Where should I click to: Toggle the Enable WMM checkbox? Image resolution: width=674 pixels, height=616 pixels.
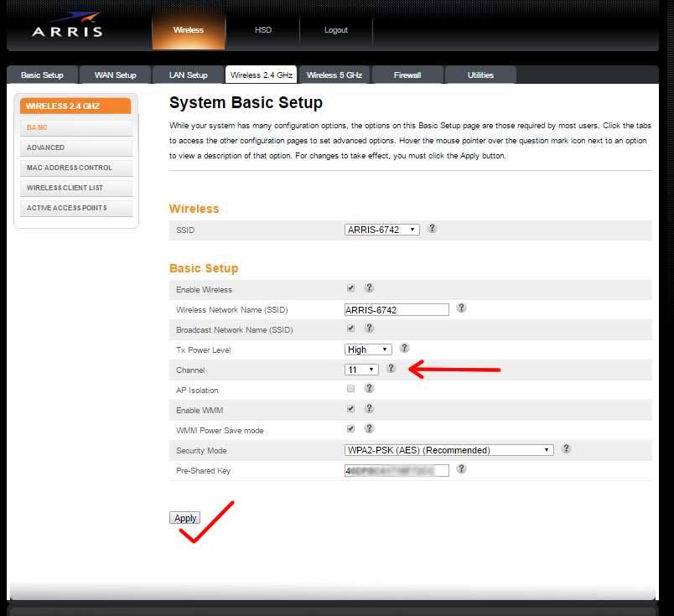(x=350, y=409)
